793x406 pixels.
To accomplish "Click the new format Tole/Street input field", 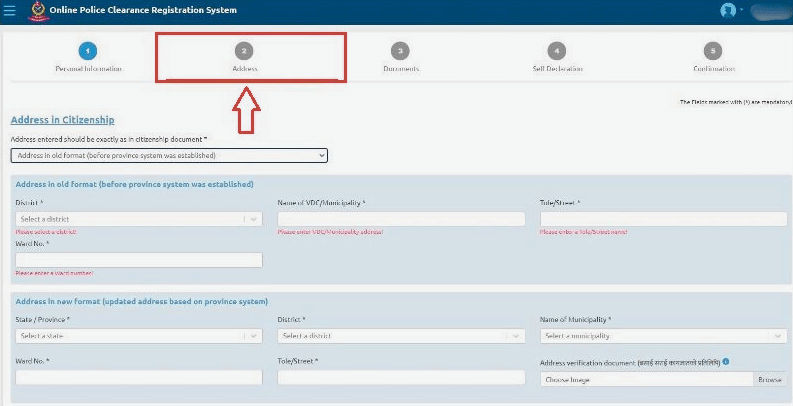I will coord(401,378).
